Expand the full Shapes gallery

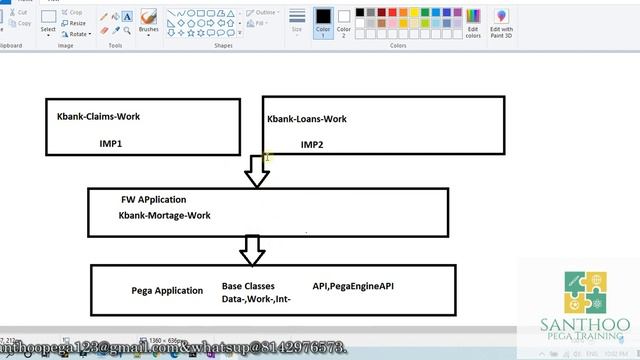click(x=240, y=33)
